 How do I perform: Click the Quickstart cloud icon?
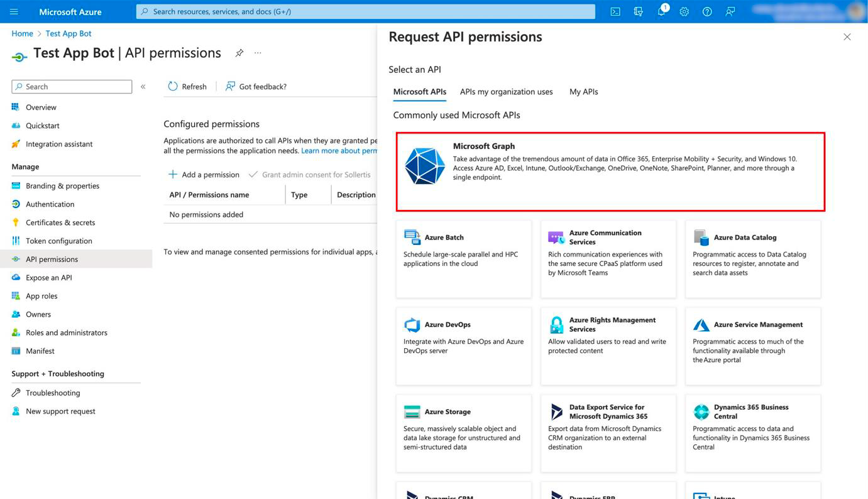(16, 126)
